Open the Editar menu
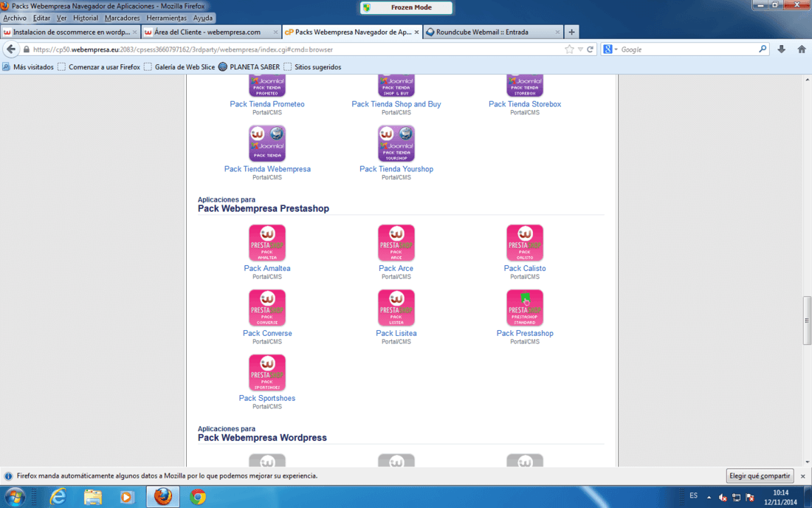 coord(41,18)
